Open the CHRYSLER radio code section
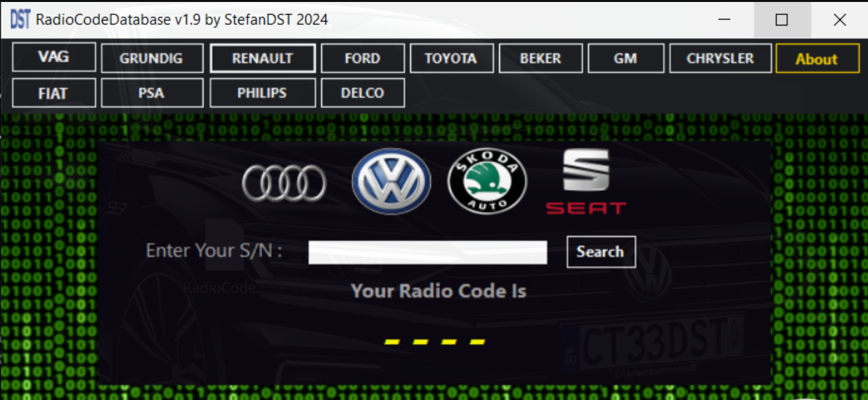 pos(720,58)
